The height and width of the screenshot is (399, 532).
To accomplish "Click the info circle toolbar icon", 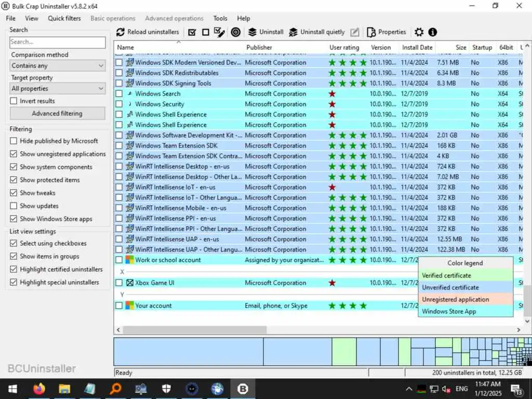I will pyautogui.click(x=432, y=32).
